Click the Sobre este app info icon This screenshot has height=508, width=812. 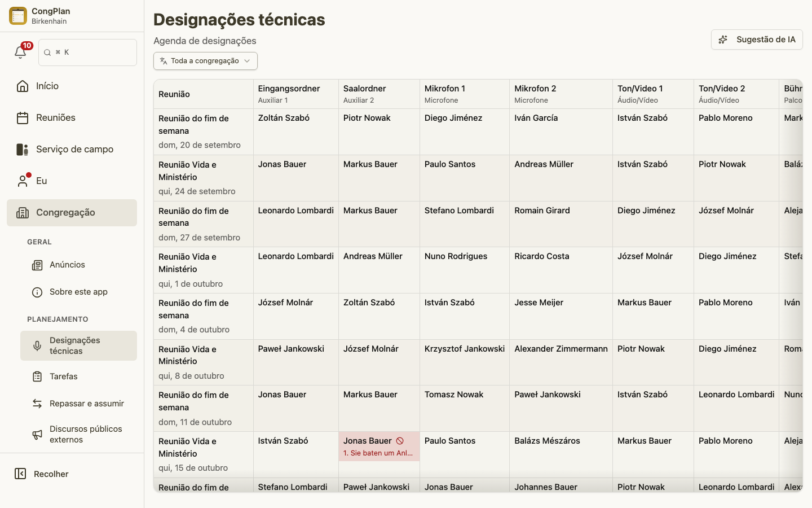[37, 292]
